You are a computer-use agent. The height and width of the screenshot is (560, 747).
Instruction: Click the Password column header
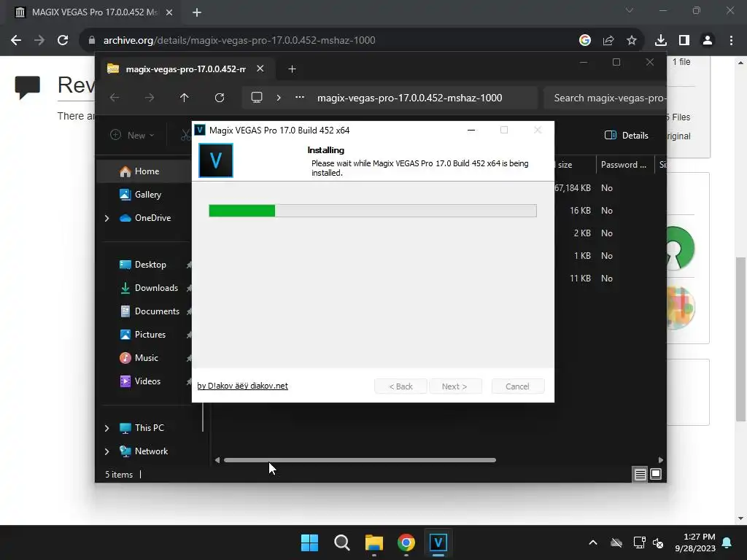pos(624,165)
